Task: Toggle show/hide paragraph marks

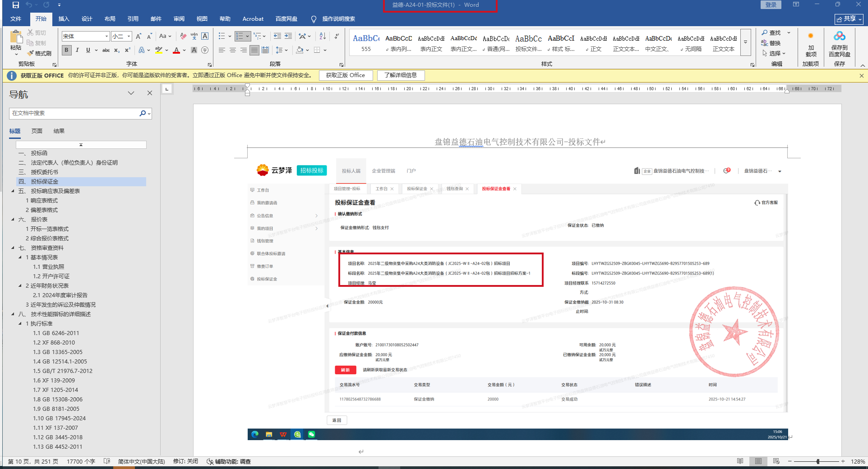Action: click(337, 36)
